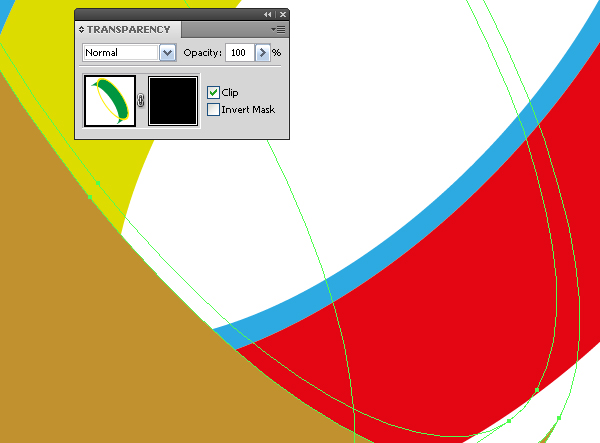Enable the Invert Mask checkbox
Screen dimensions: 600x443
click(213, 110)
